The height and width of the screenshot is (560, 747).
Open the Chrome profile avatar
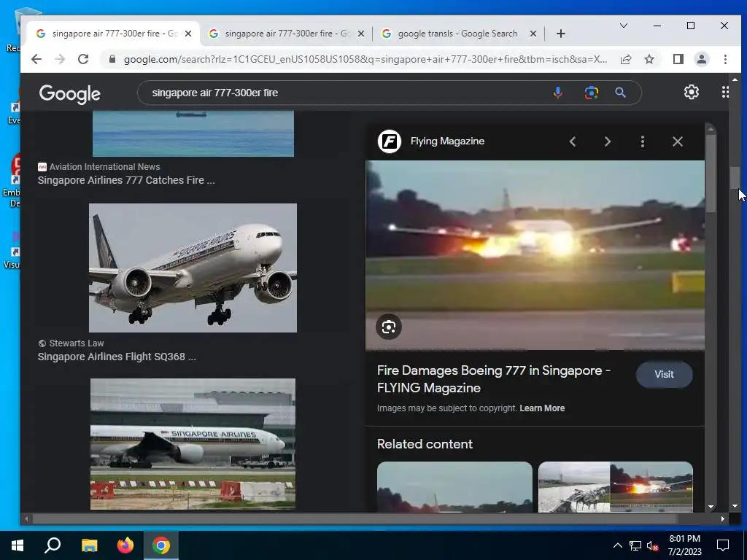pyautogui.click(x=701, y=59)
